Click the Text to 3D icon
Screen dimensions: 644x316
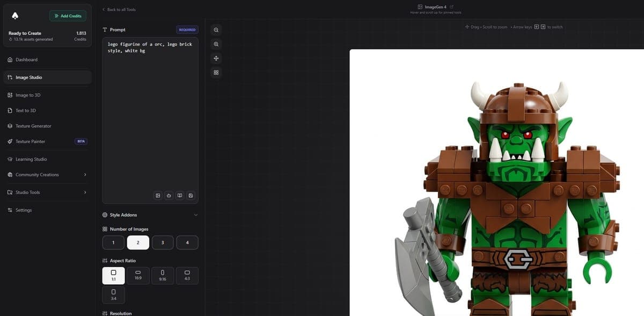click(10, 111)
